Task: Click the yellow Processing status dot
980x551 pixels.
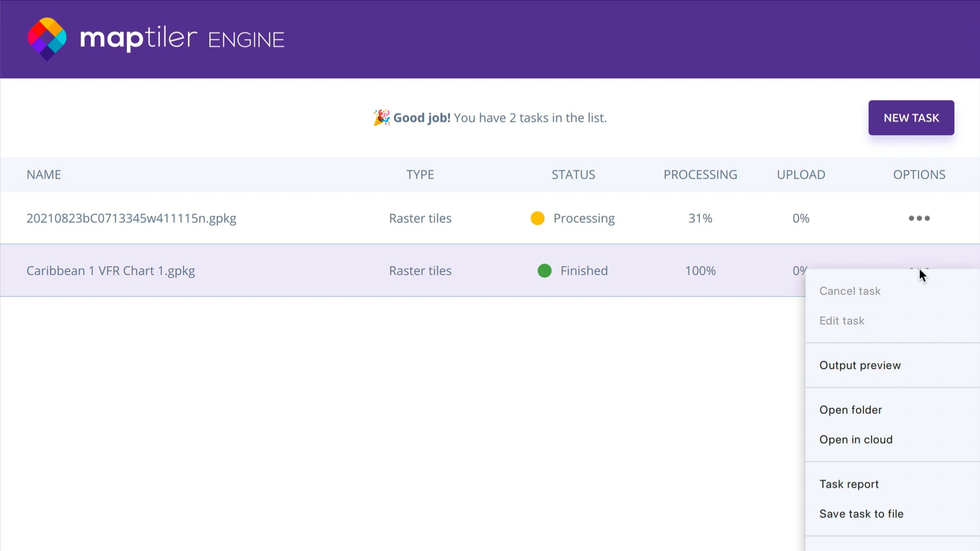Action: [x=537, y=218]
